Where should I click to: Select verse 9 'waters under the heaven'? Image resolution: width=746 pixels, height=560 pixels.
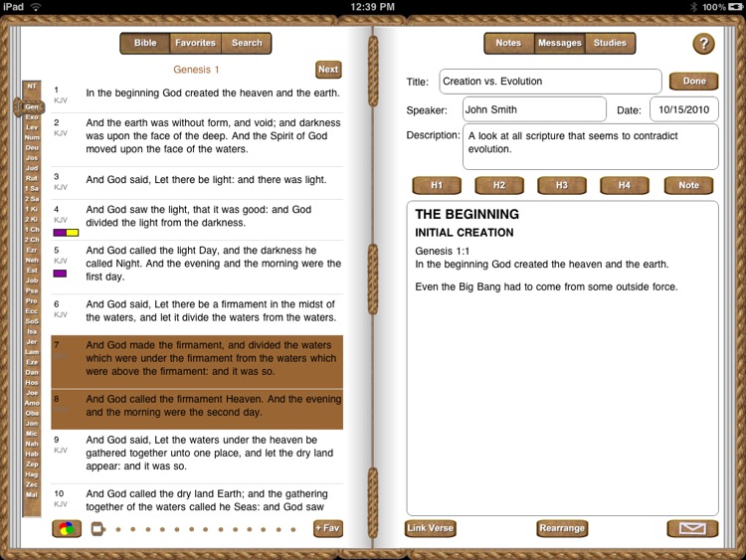point(197,457)
